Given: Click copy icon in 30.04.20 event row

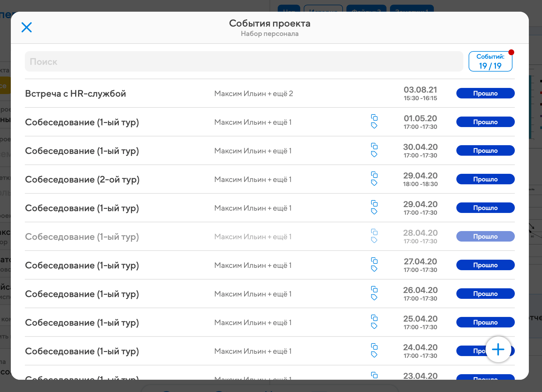Looking at the screenshot, I should point(374,146).
